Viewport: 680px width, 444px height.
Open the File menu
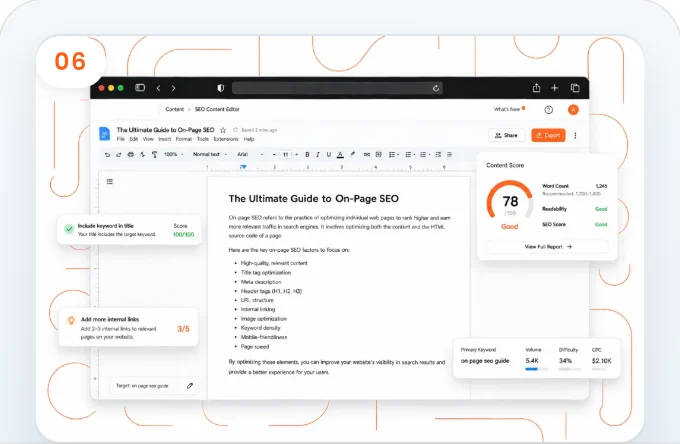121,139
